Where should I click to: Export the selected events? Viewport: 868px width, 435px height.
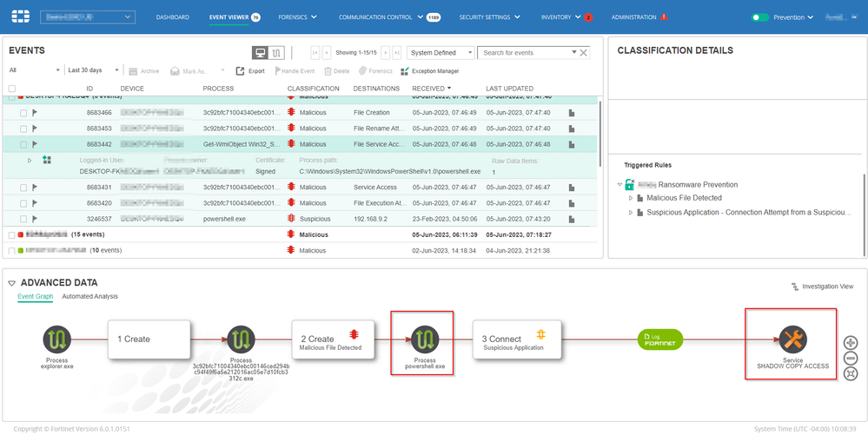[x=250, y=71]
